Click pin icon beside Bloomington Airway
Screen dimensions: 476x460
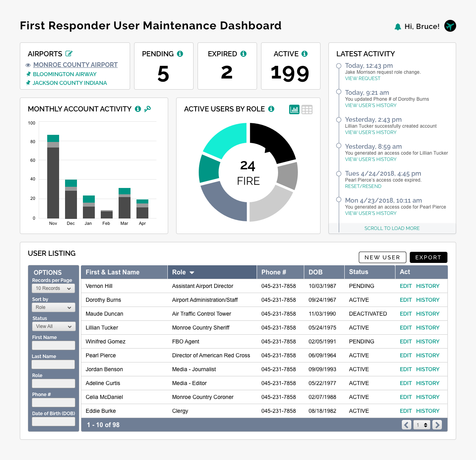[x=28, y=74]
